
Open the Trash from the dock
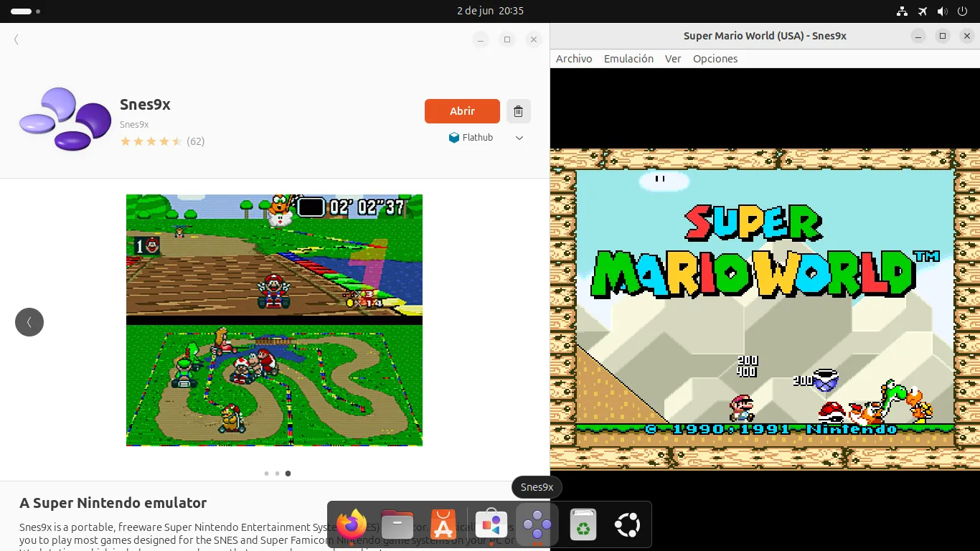[583, 525]
